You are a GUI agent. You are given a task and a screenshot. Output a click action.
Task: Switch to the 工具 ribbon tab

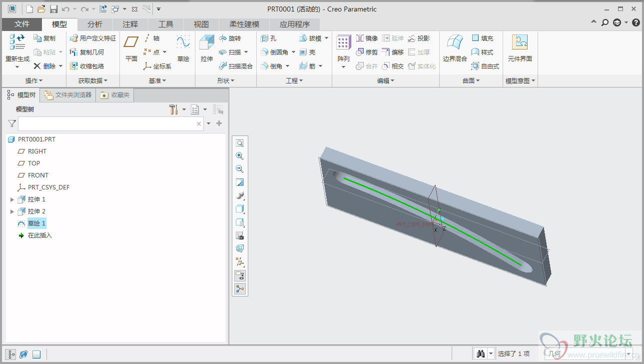166,24
